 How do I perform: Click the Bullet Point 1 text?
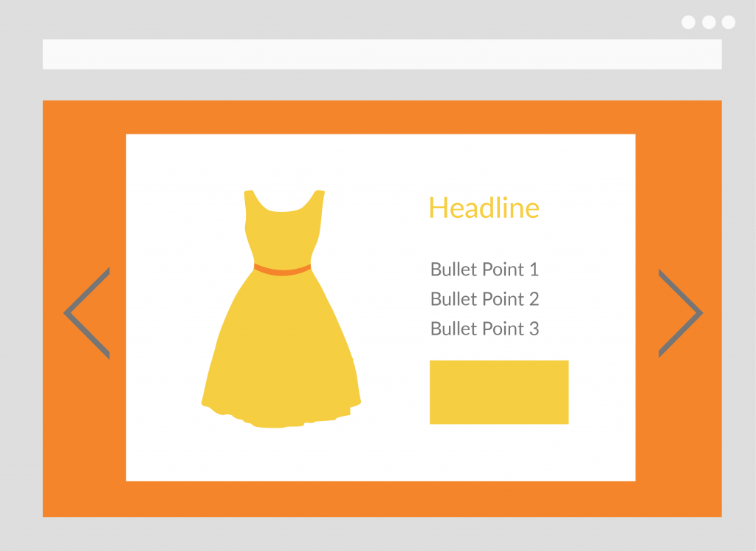(484, 270)
